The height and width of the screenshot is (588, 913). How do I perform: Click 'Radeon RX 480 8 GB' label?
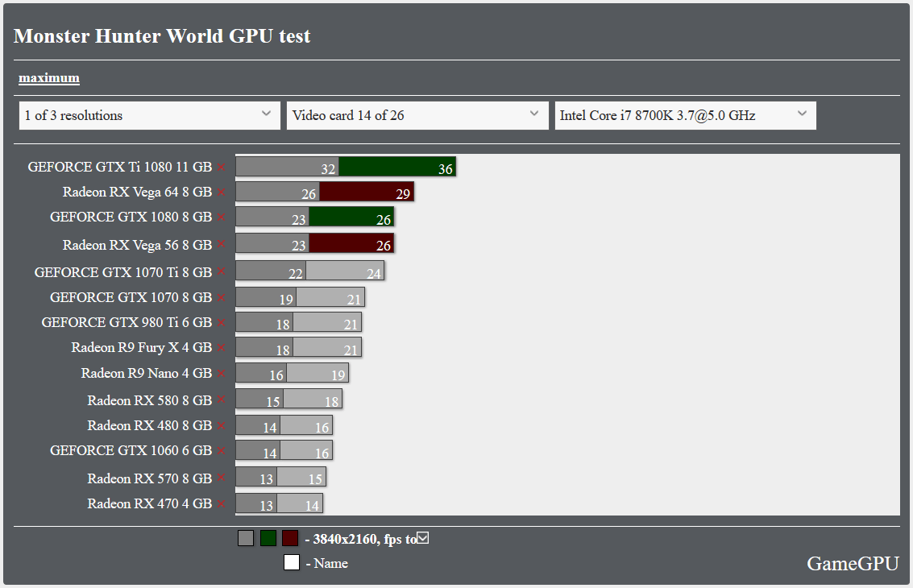click(150, 425)
